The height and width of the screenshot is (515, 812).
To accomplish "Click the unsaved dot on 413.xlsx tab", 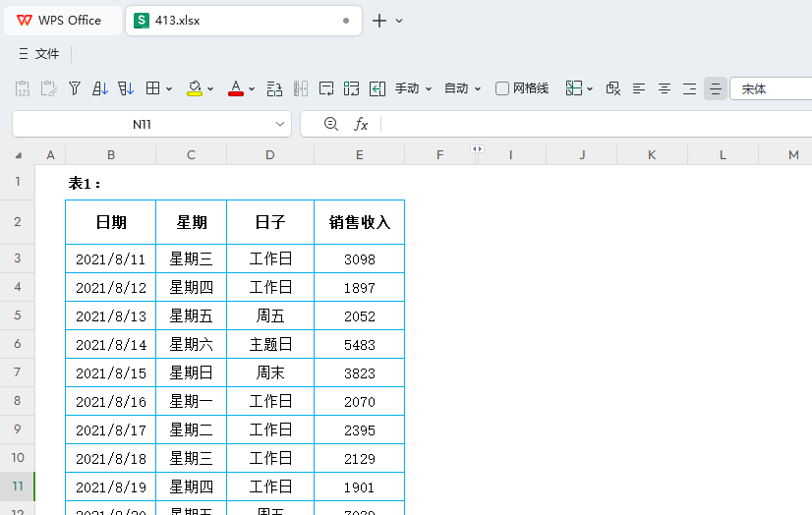I will [346, 21].
